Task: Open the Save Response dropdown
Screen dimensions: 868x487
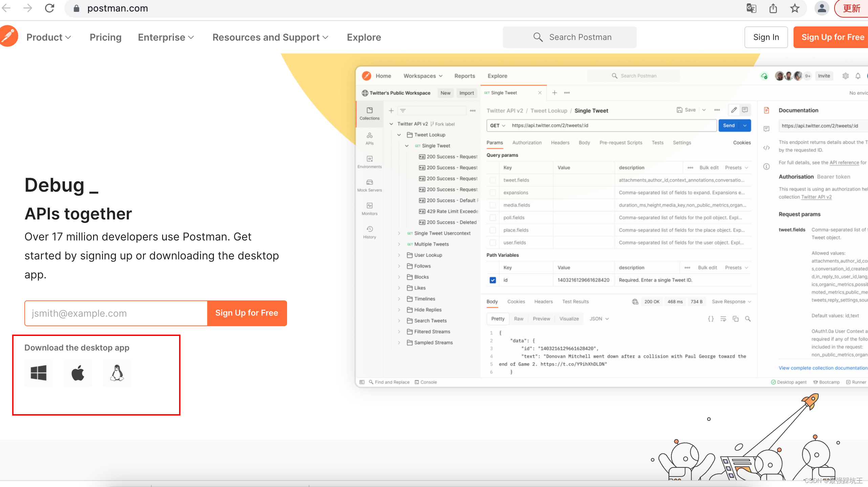Action: coord(731,301)
